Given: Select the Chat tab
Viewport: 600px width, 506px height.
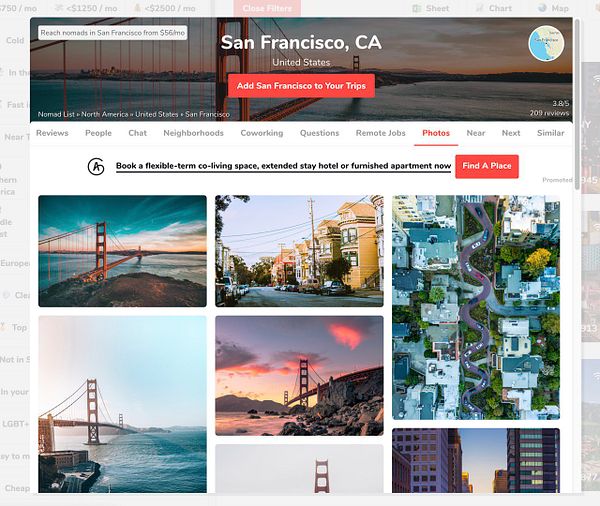Looking at the screenshot, I should point(137,133).
